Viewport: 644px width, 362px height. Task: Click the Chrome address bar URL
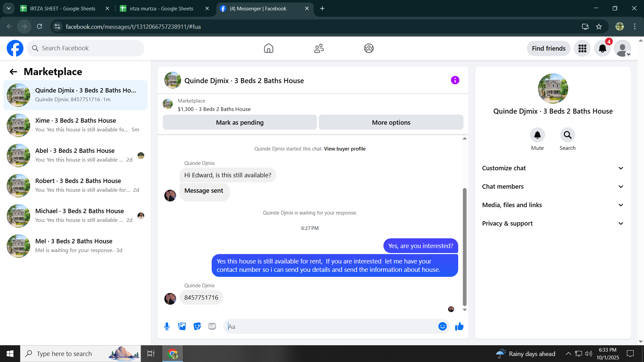pos(133,26)
